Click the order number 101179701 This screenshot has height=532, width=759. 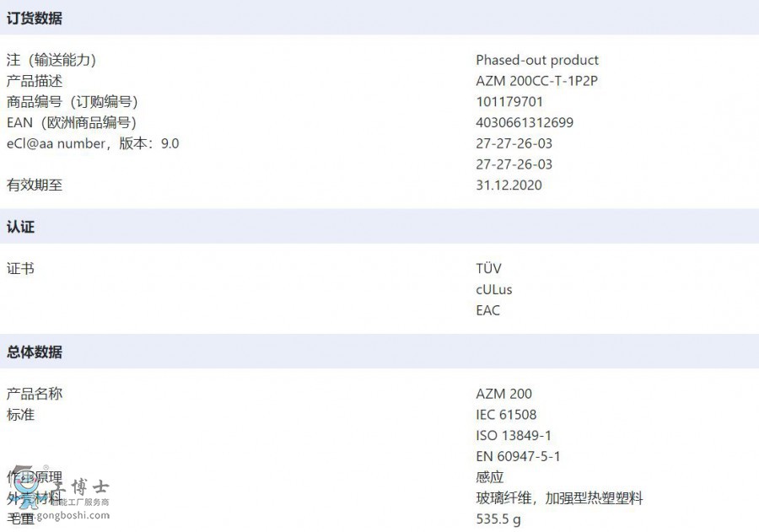(x=509, y=102)
